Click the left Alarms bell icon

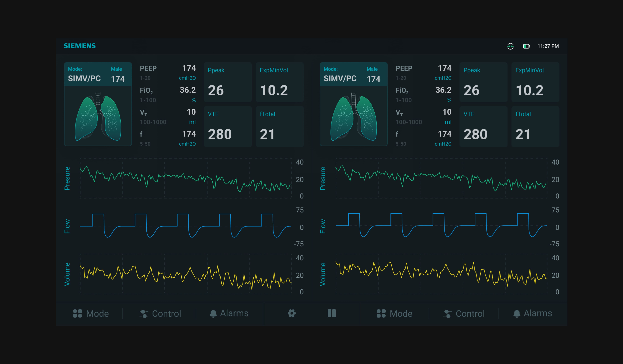click(x=213, y=314)
